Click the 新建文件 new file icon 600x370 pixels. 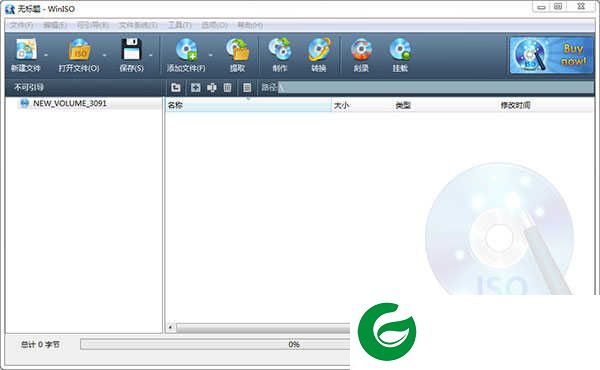click(x=26, y=49)
